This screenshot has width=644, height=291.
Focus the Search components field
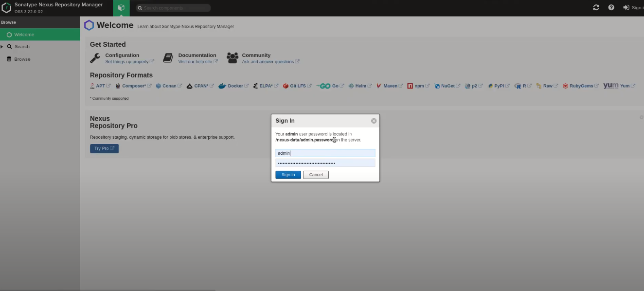point(173,8)
